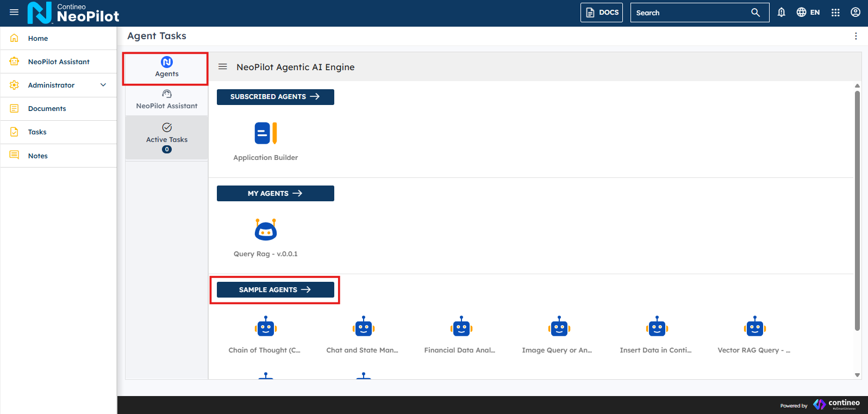Open the Financial Data Analysis sample agent
The width and height of the screenshot is (868, 414).
click(x=461, y=328)
